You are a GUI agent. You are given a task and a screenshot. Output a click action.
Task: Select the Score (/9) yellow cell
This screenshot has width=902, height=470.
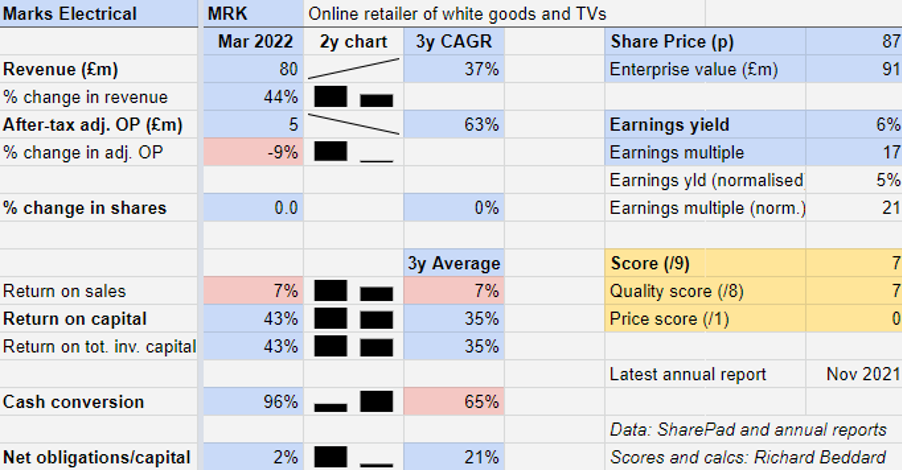tap(705, 263)
